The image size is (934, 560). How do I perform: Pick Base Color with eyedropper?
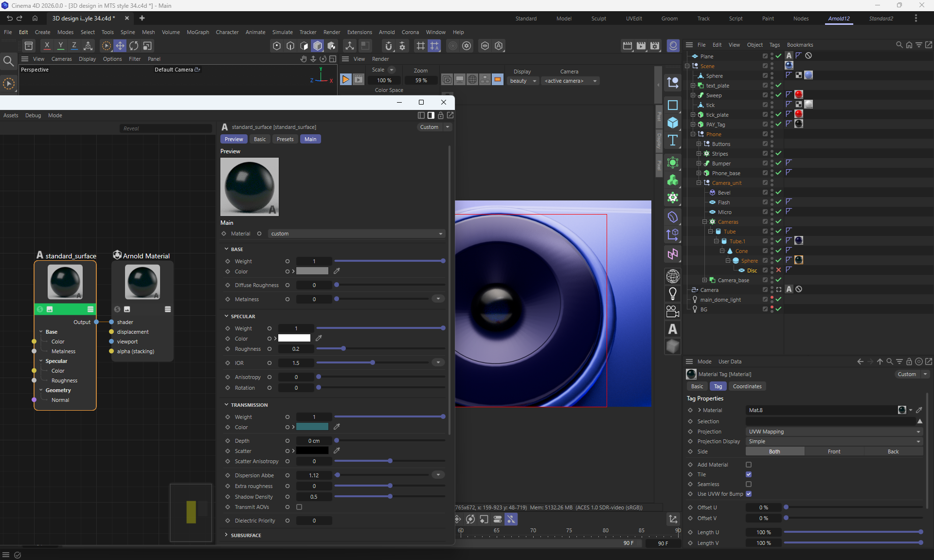pyautogui.click(x=337, y=271)
